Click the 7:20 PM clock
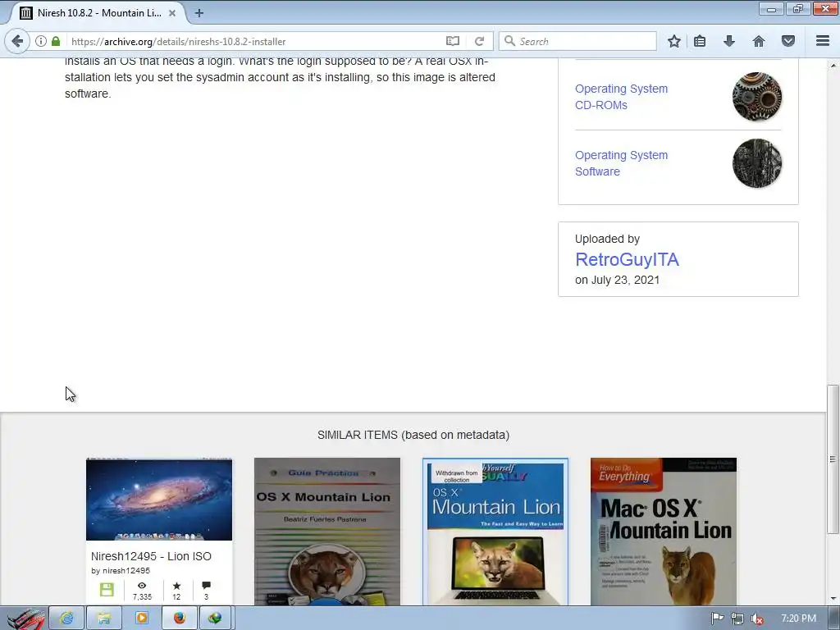Viewport: 840px width, 630px height. tap(798, 619)
